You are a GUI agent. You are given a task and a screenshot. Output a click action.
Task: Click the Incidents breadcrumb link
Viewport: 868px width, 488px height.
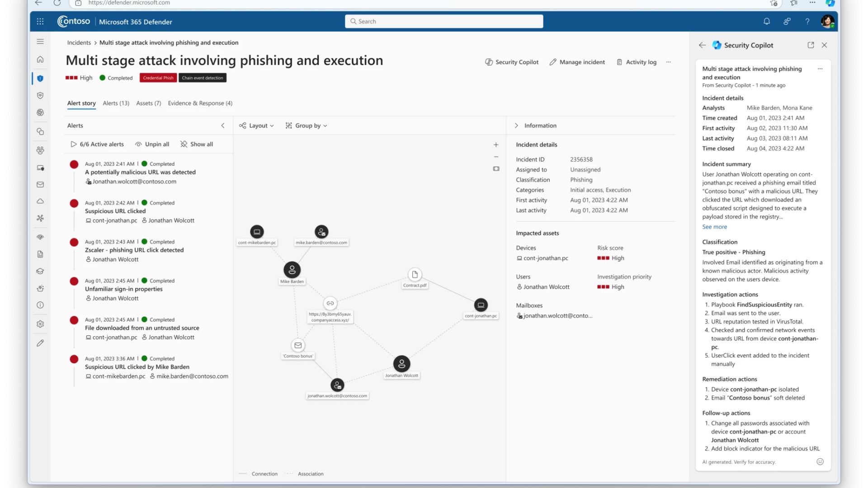[x=79, y=42]
